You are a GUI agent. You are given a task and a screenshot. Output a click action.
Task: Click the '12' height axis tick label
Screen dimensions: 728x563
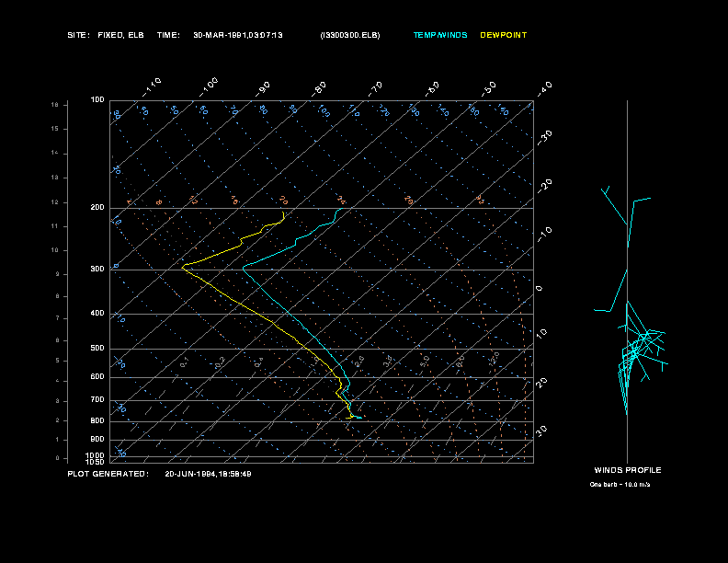pos(55,202)
